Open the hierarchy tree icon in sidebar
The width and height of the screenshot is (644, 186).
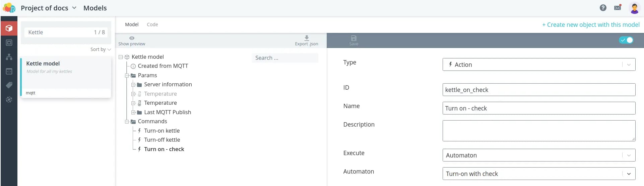coord(9,57)
